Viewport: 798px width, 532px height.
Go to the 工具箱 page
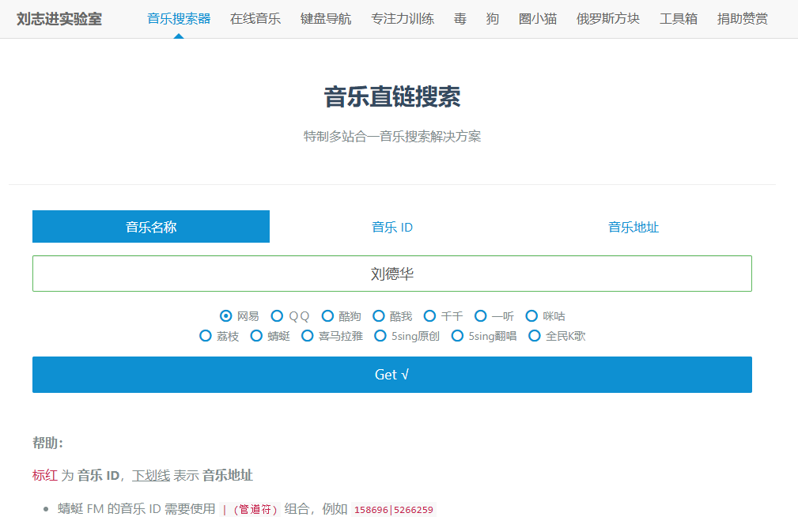(x=679, y=19)
